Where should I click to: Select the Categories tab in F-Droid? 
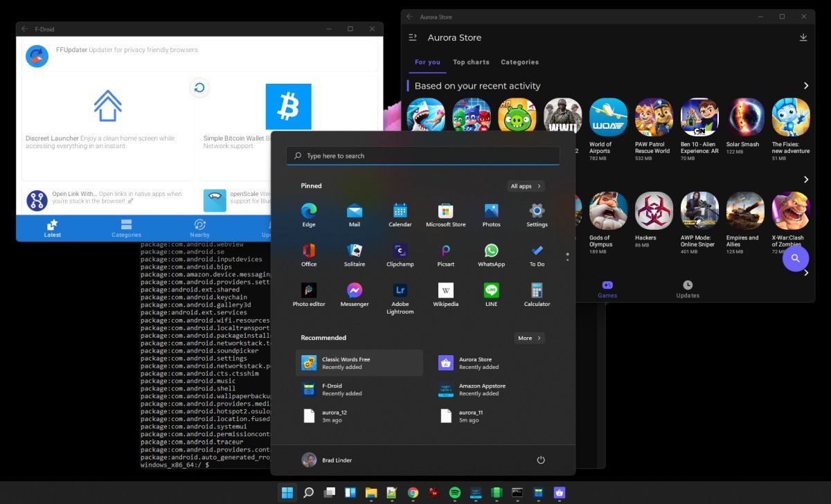pyautogui.click(x=126, y=228)
